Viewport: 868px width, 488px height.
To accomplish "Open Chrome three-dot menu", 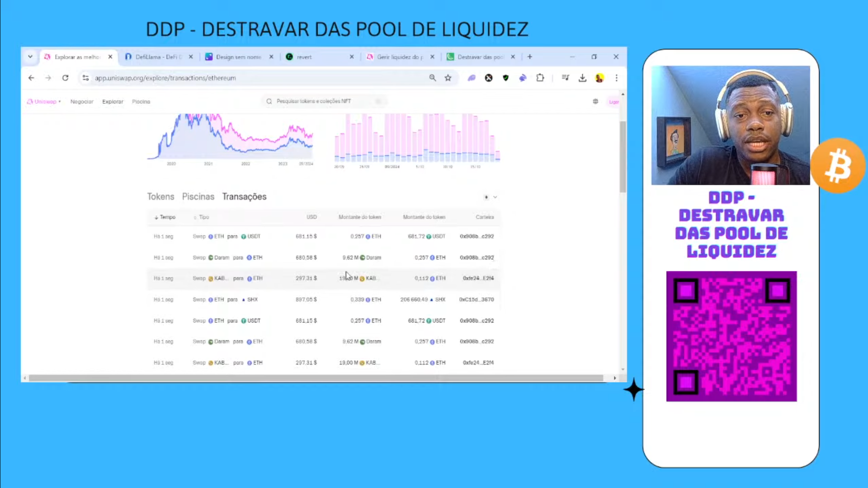I will coord(617,78).
